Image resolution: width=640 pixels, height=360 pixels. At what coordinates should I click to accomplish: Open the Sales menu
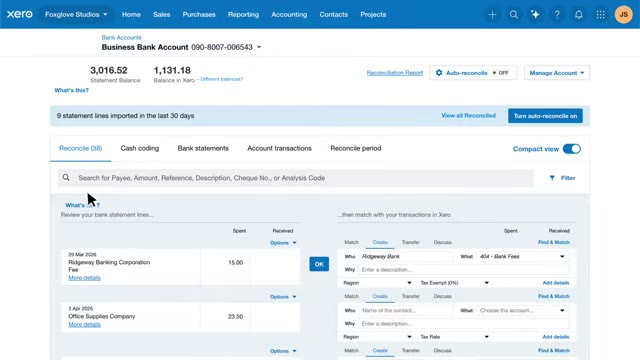click(162, 14)
